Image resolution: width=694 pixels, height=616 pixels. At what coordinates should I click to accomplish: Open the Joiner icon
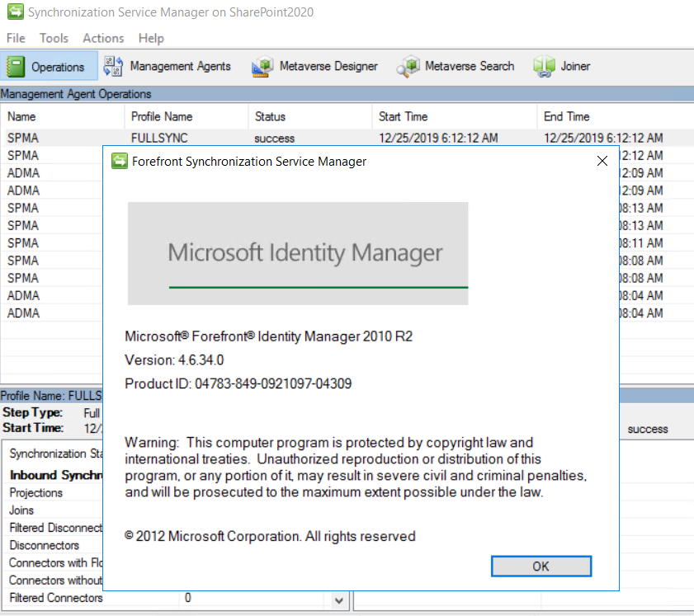(544, 66)
